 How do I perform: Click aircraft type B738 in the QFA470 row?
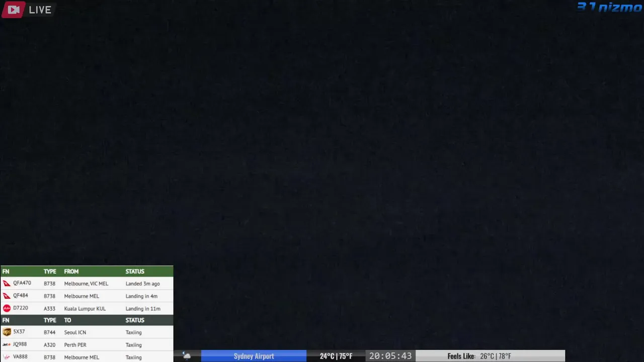pyautogui.click(x=49, y=284)
